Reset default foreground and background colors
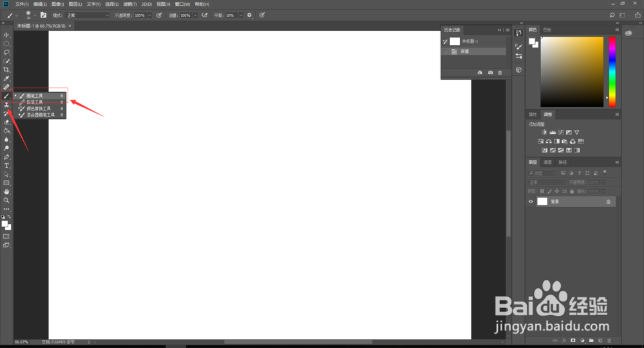This screenshot has height=348, width=644. pos(3,217)
